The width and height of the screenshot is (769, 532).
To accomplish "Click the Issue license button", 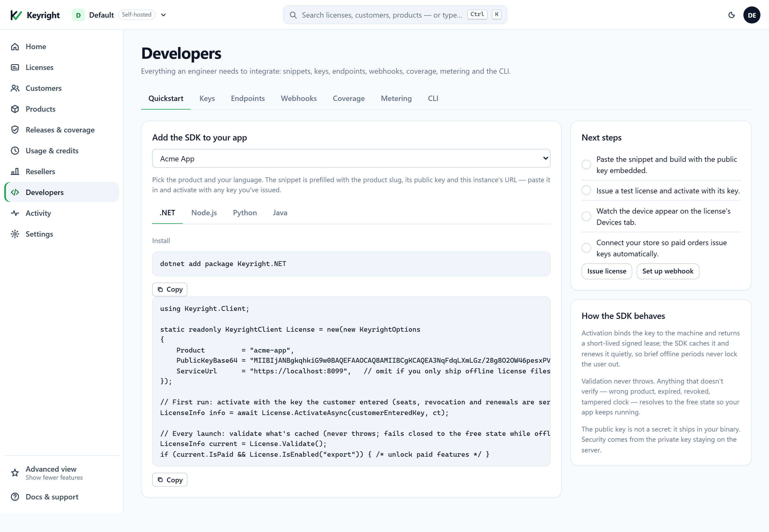I will tap(606, 271).
